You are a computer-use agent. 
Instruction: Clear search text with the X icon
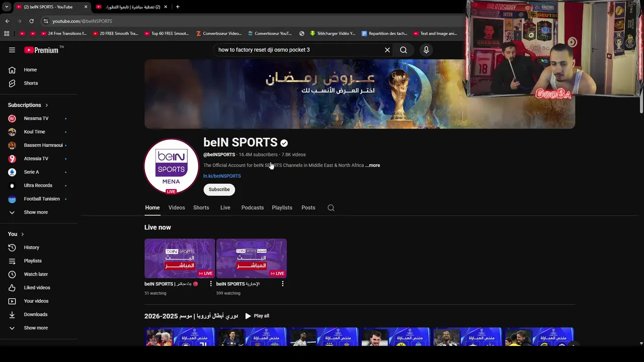click(x=387, y=50)
